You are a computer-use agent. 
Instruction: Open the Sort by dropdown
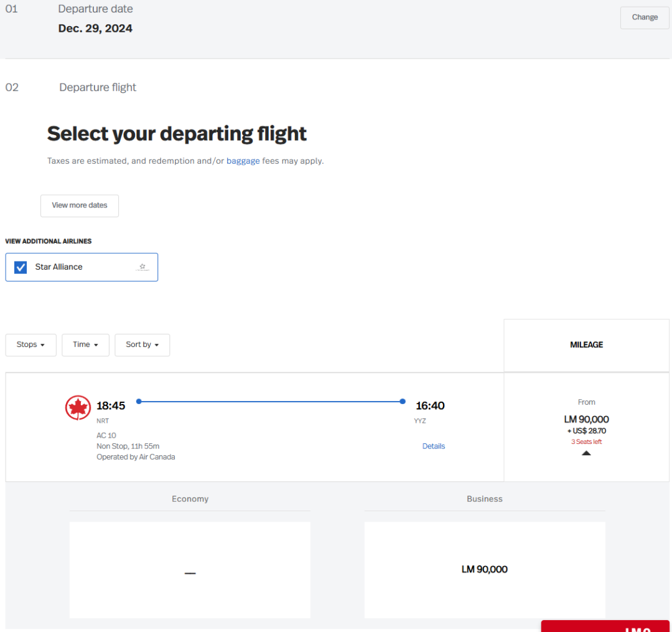click(x=142, y=345)
